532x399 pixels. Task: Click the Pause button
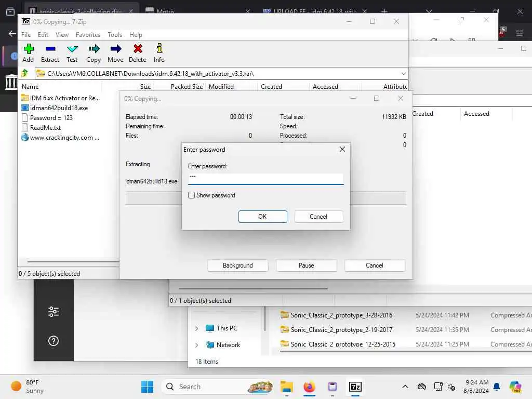307,265
